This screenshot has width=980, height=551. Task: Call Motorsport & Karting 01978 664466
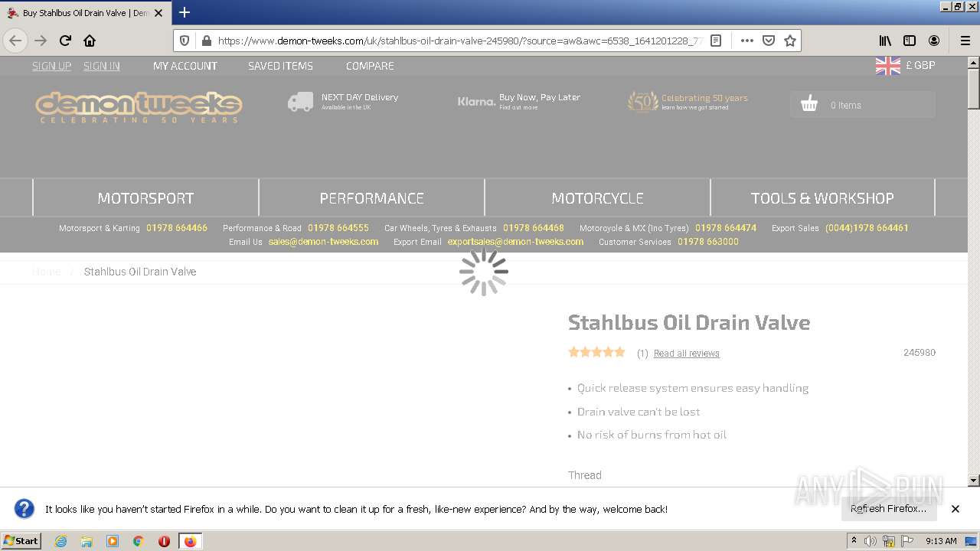coord(177,228)
